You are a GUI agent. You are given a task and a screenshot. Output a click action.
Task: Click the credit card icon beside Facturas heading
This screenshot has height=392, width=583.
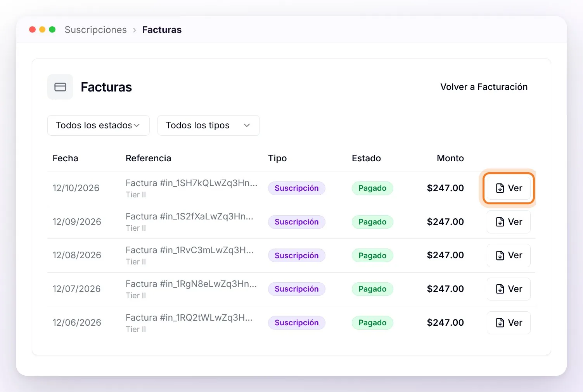click(x=60, y=87)
